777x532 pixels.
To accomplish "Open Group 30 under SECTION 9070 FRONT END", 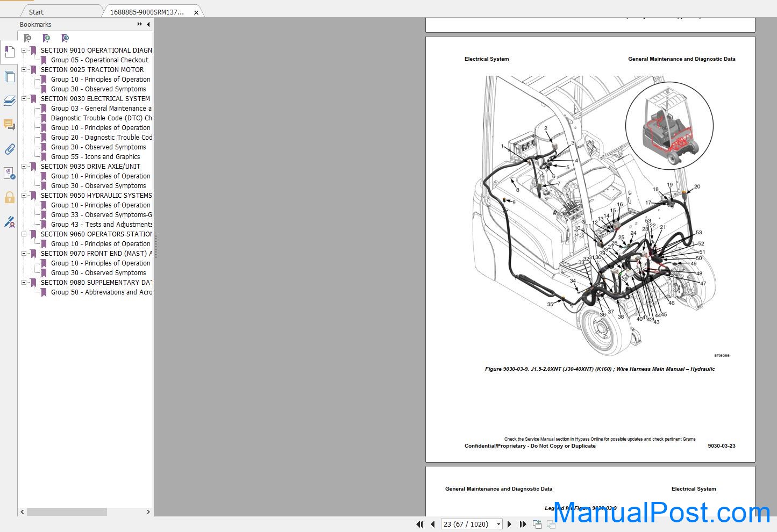I will (x=98, y=272).
